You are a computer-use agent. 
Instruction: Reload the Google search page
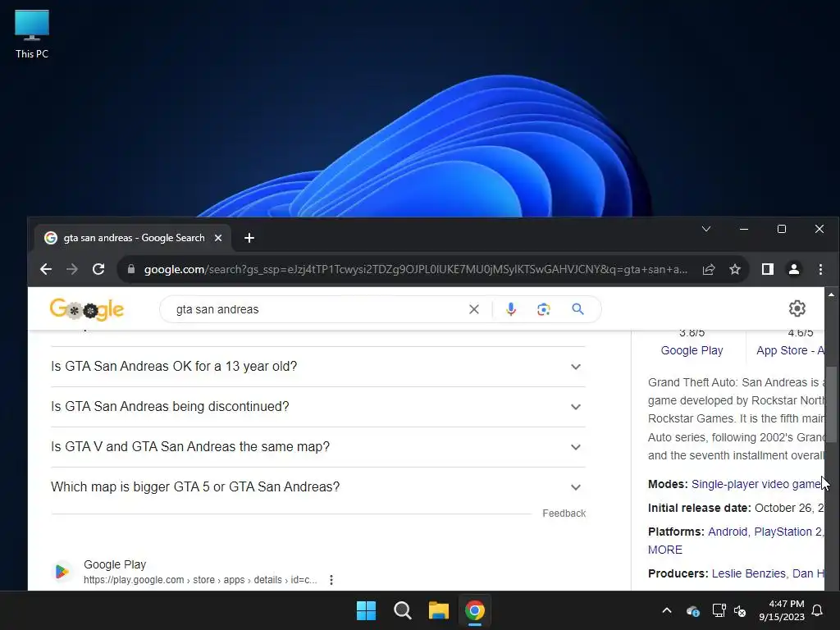98,269
